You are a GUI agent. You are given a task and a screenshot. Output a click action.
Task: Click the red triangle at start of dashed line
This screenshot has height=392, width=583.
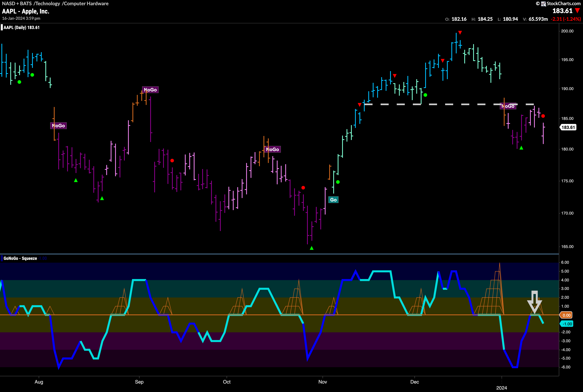[360, 105]
